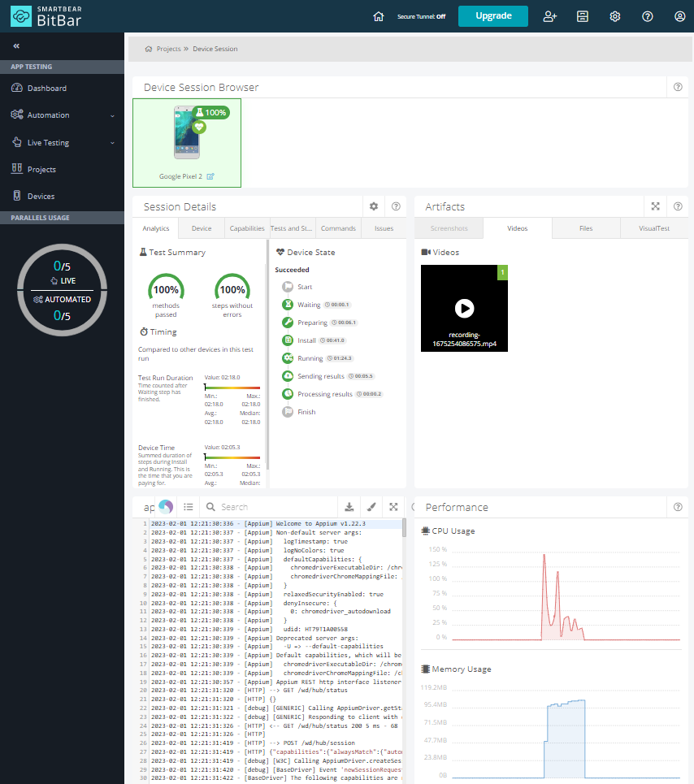The height and width of the screenshot is (784, 694).
Task: Click the download icon in the log toolbar
Action: point(349,506)
